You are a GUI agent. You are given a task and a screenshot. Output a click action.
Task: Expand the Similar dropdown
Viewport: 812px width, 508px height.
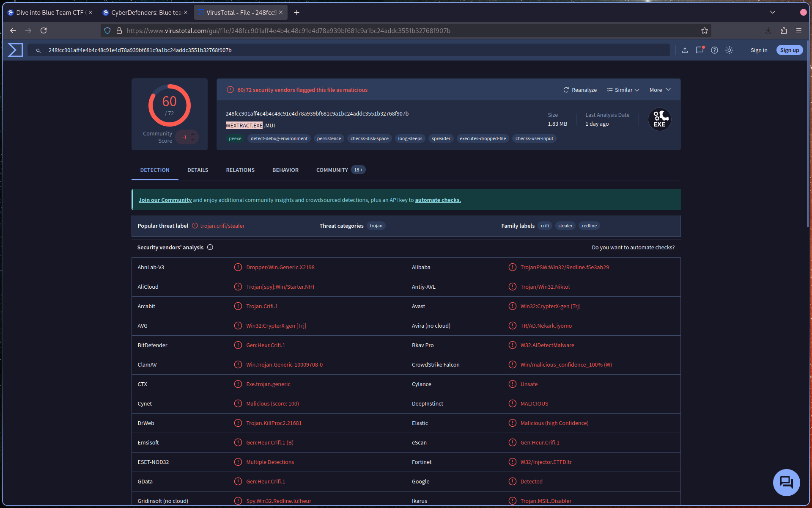click(x=623, y=90)
